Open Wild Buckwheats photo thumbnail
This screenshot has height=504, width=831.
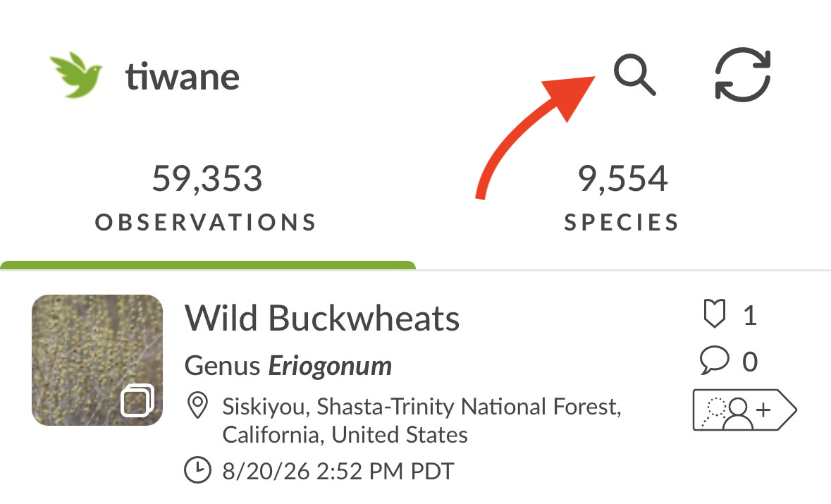tap(97, 360)
